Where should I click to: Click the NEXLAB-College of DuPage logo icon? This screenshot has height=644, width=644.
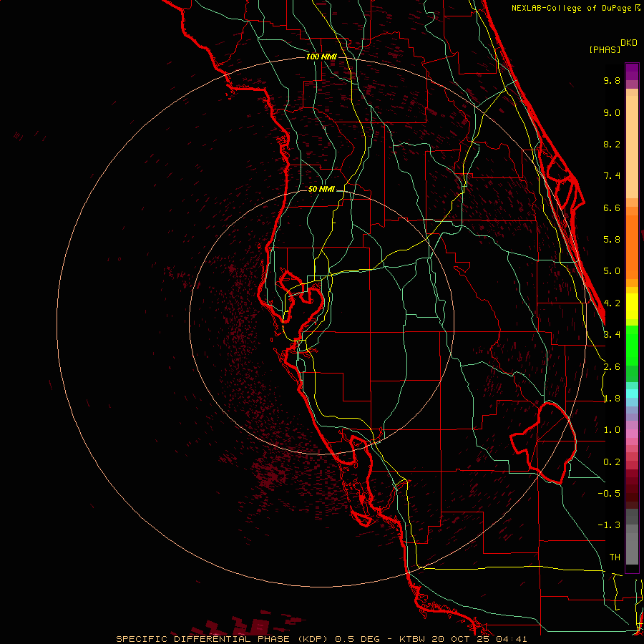tap(638, 8)
